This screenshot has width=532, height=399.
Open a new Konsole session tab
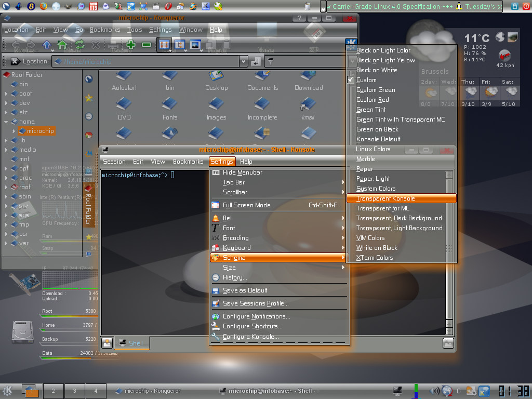coord(107,343)
